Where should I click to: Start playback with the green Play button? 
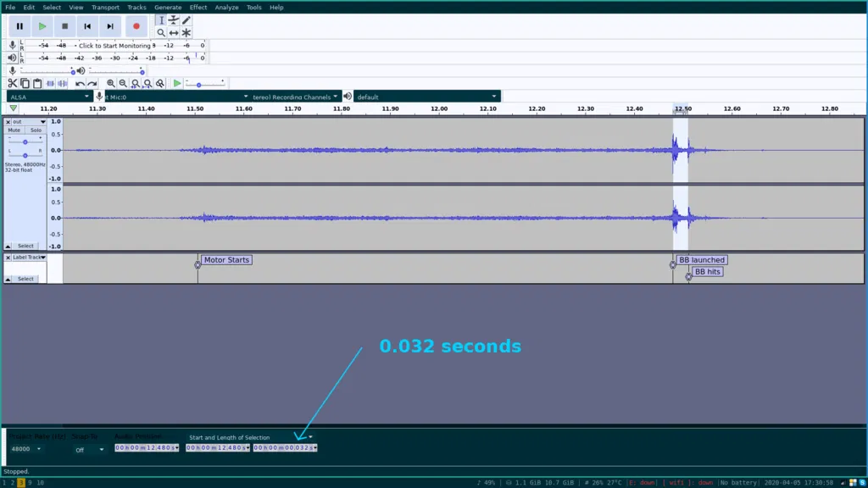coord(42,26)
